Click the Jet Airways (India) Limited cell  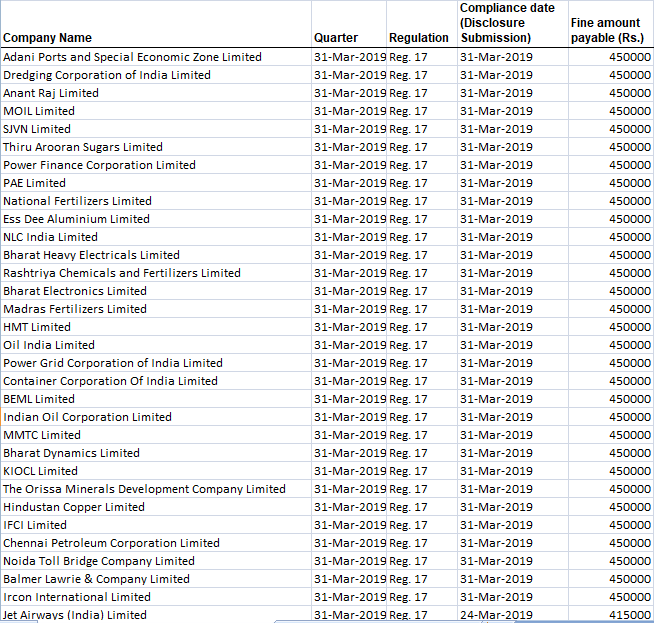(x=75, y=615)
